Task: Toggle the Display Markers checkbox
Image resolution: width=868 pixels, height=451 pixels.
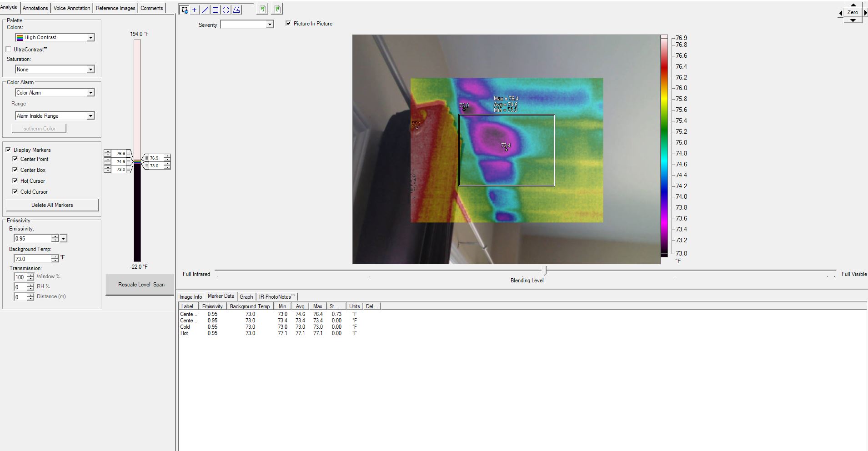Action: point(8,150)
